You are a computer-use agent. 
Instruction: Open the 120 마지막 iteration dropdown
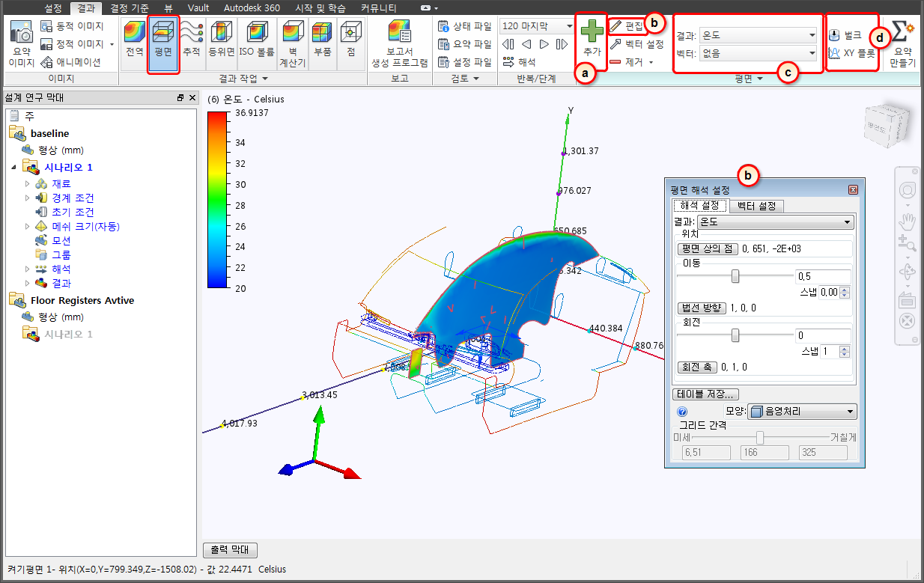point(537,26)
